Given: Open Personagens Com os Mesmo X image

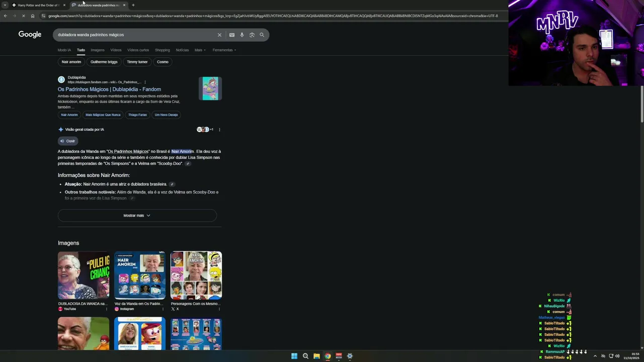Looking at the screenshot, I should click(196, 276).
